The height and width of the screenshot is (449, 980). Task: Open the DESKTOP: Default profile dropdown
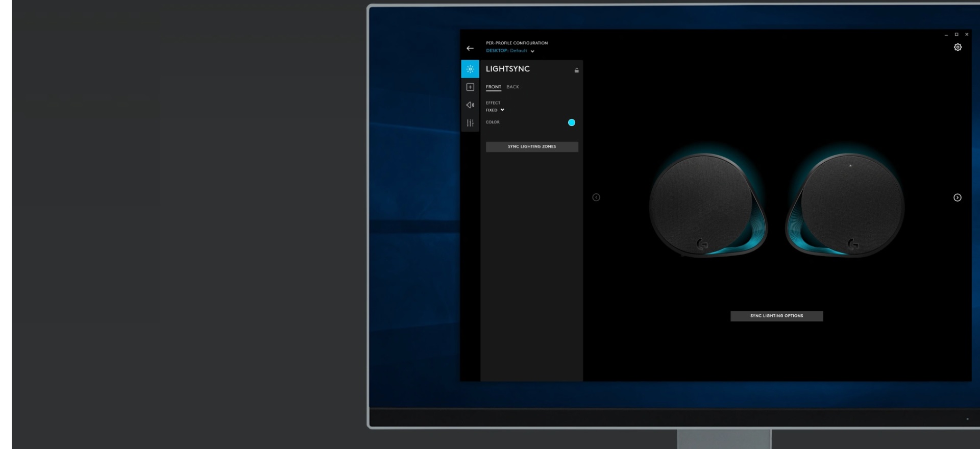(x=510, y=51)
